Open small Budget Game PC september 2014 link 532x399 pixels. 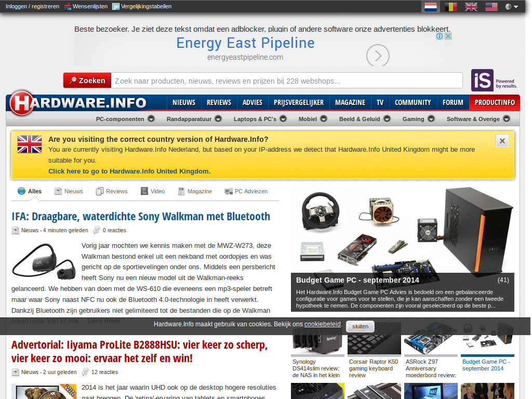point(486,365)
